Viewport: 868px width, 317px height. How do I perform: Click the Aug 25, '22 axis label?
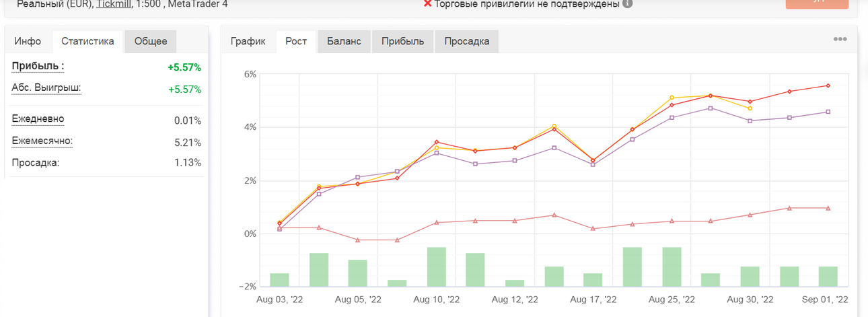[672, 299]
